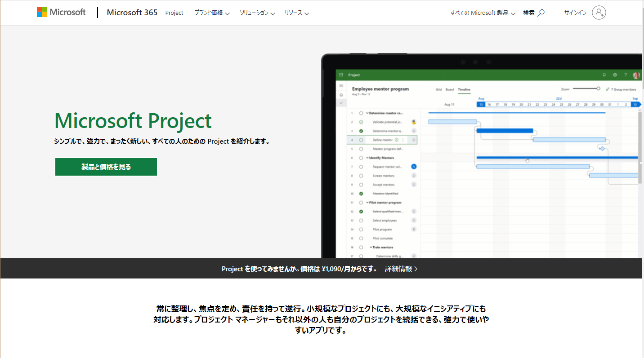Click the Employee mentor program title
The width and height of the screenshot is (644, 358).
tap(380, 89)
